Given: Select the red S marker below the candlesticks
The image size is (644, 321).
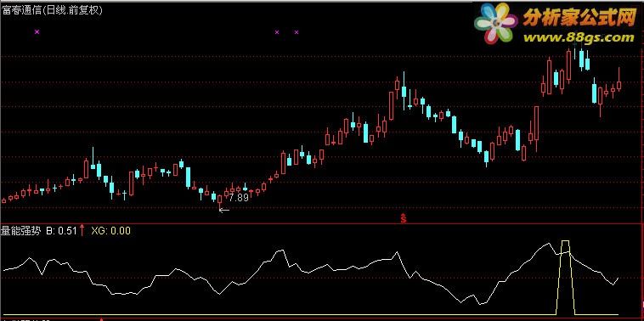Looking at the screenshot, I should [x=403, y=218].
